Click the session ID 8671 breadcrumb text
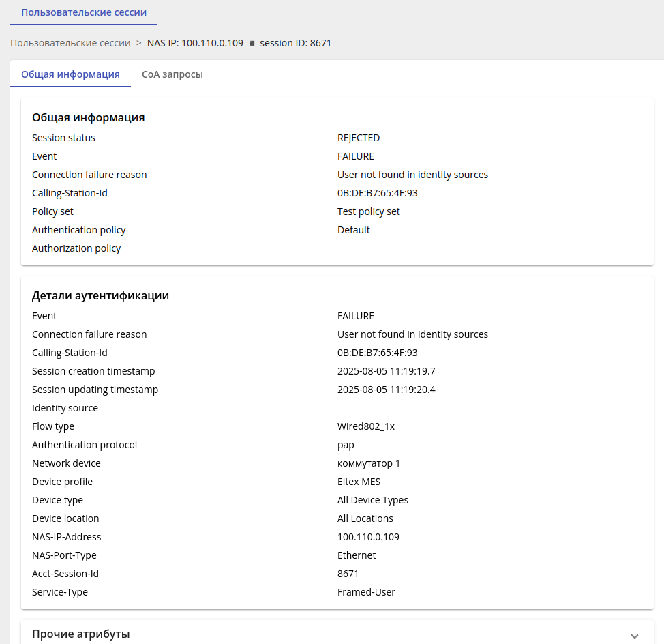664x644 pixels. coord(295,43)
